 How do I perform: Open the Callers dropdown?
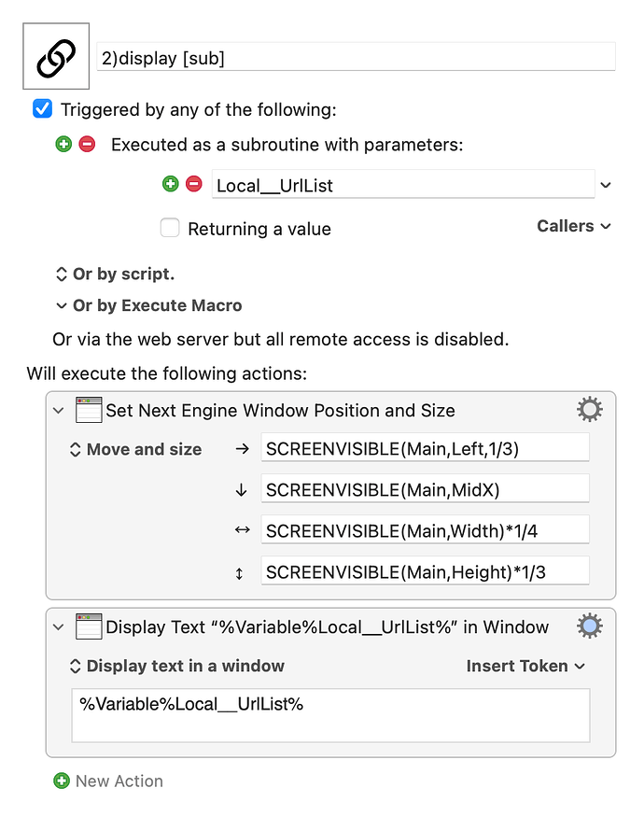(x=574, y=226)
